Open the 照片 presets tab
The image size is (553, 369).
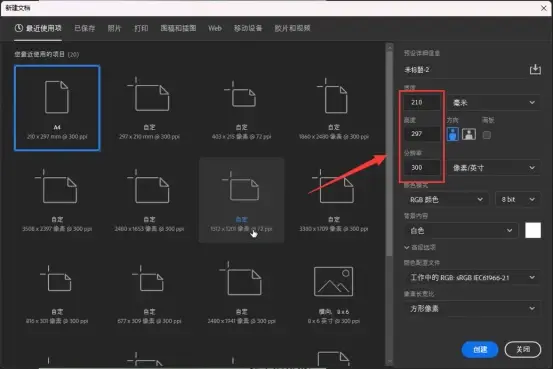point(114,28)
